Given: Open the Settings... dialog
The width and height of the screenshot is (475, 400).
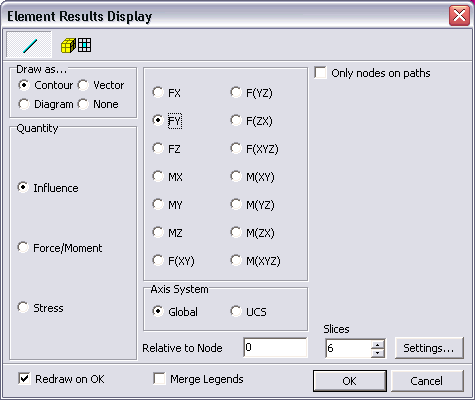Looking at the screenshot, I should click(429, 348).
